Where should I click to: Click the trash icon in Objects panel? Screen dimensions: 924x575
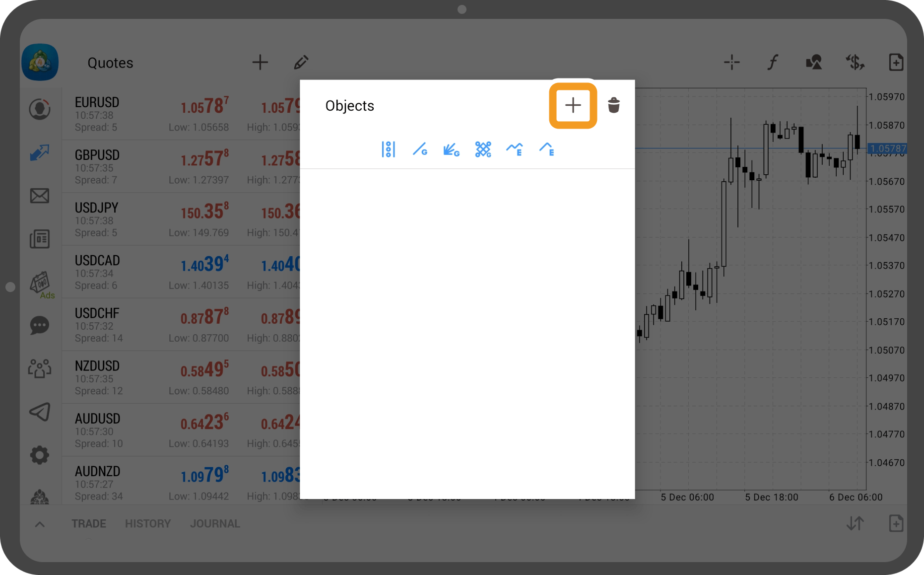613,105
